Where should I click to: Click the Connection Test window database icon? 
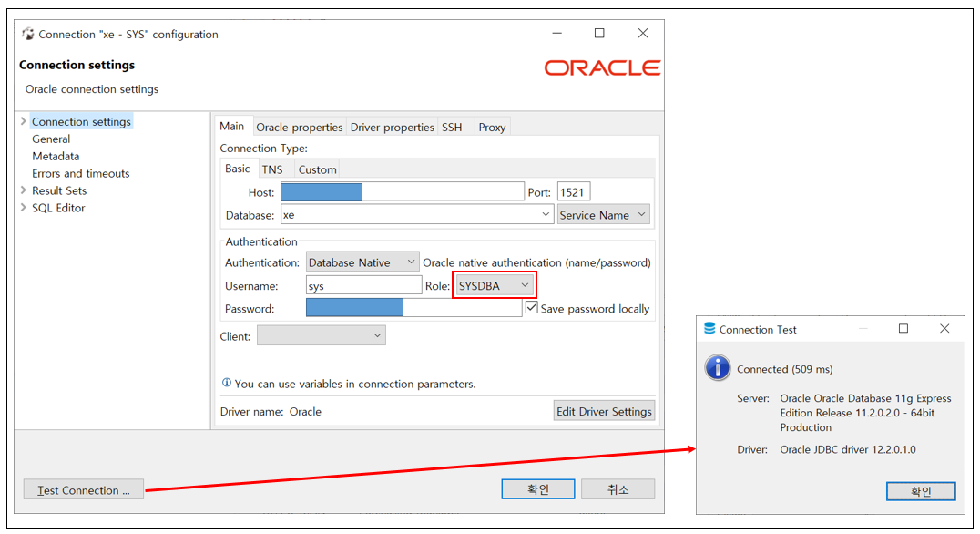[709, 328]
